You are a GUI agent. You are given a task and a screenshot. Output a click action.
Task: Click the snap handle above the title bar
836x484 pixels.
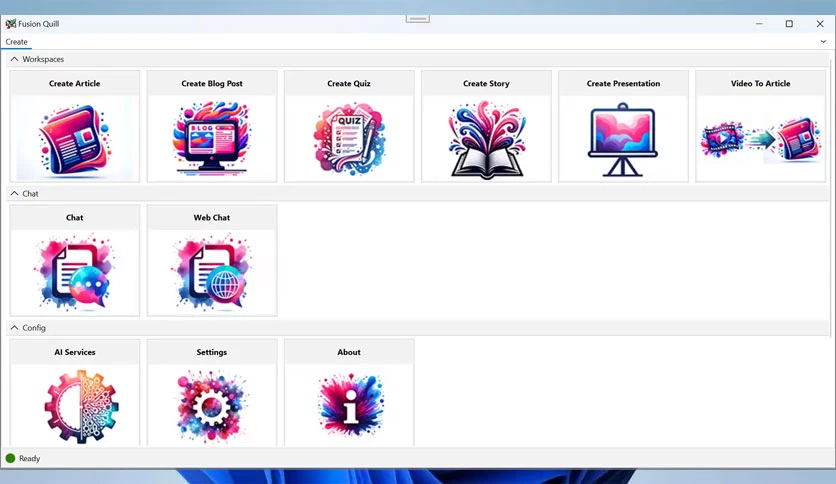coord(417,19)
